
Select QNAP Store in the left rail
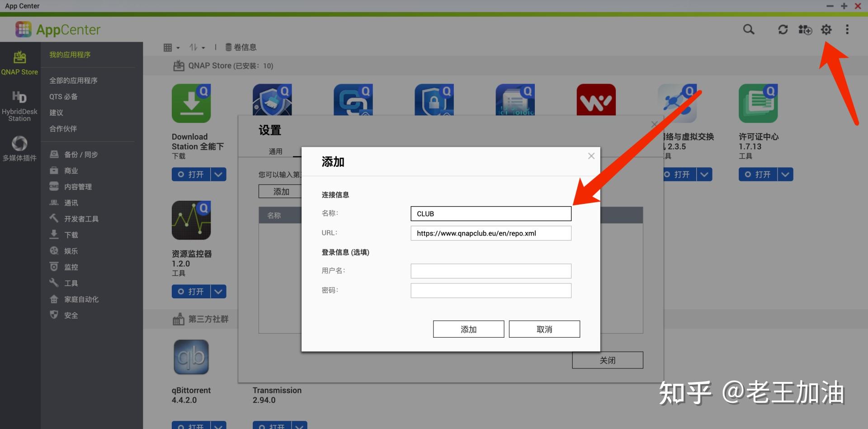[19, 63]
